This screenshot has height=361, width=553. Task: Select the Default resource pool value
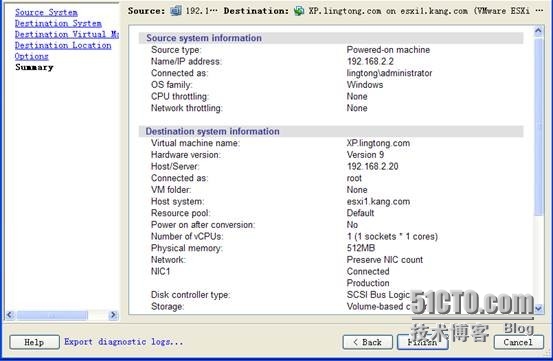tap(360, 213)
